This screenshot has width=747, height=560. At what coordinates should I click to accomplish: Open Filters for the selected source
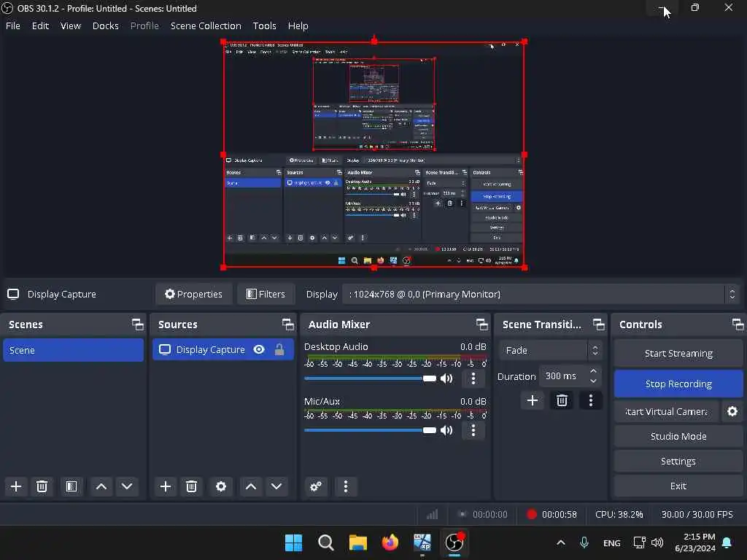[x=266, y=294]
